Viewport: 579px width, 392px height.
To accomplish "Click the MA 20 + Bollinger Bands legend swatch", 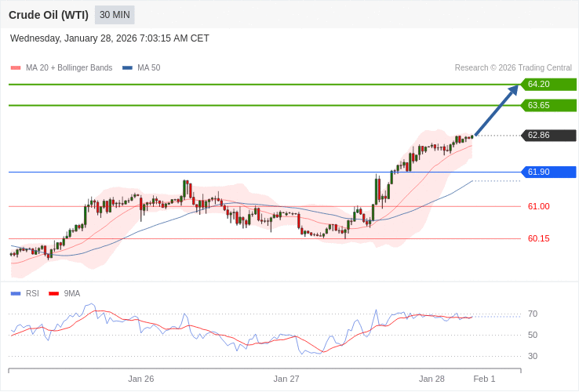I will pyautogui.click(x=16, y=68).
